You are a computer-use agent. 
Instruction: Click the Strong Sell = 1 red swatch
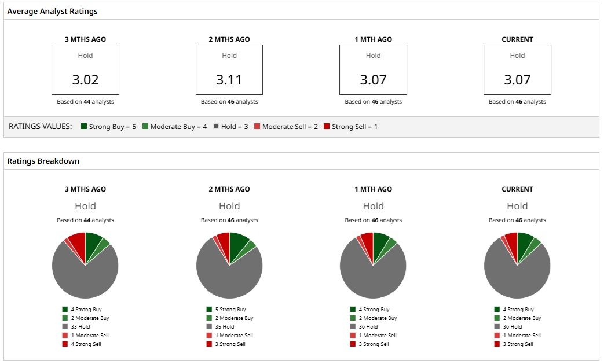[327, 126]
